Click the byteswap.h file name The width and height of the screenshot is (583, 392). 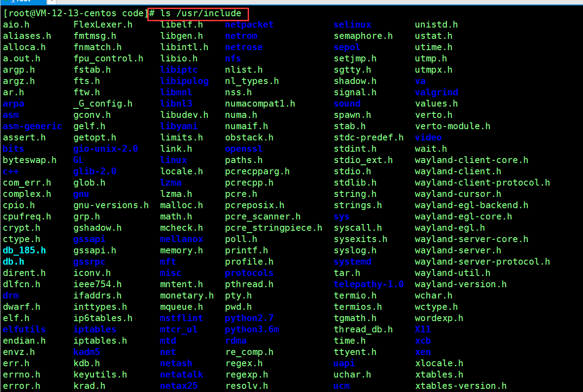(29, 160)
